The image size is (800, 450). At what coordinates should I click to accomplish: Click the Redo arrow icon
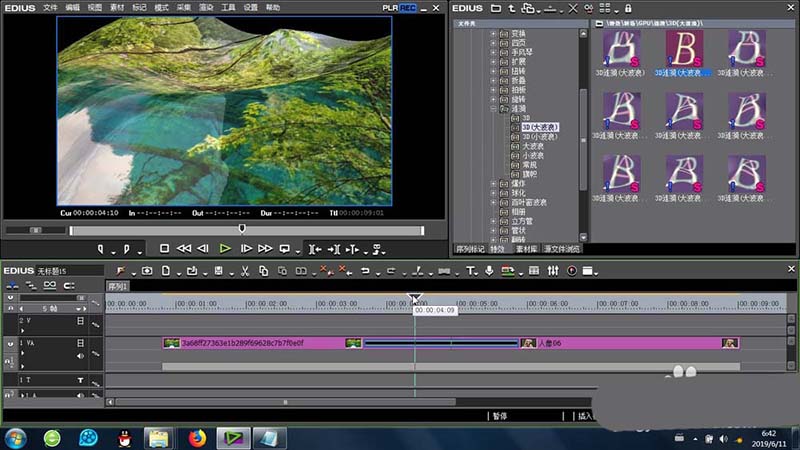tap(391, 271)
